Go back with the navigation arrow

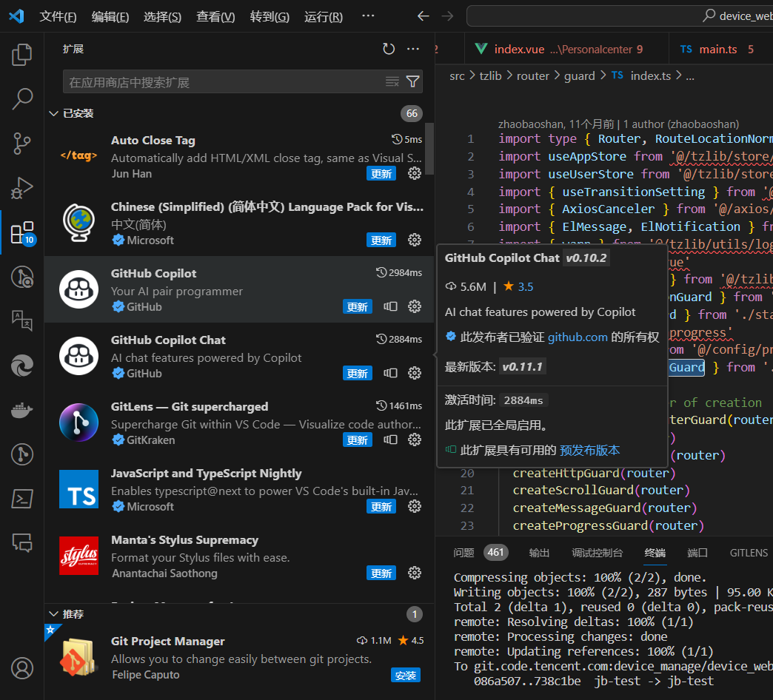point(423,16)
